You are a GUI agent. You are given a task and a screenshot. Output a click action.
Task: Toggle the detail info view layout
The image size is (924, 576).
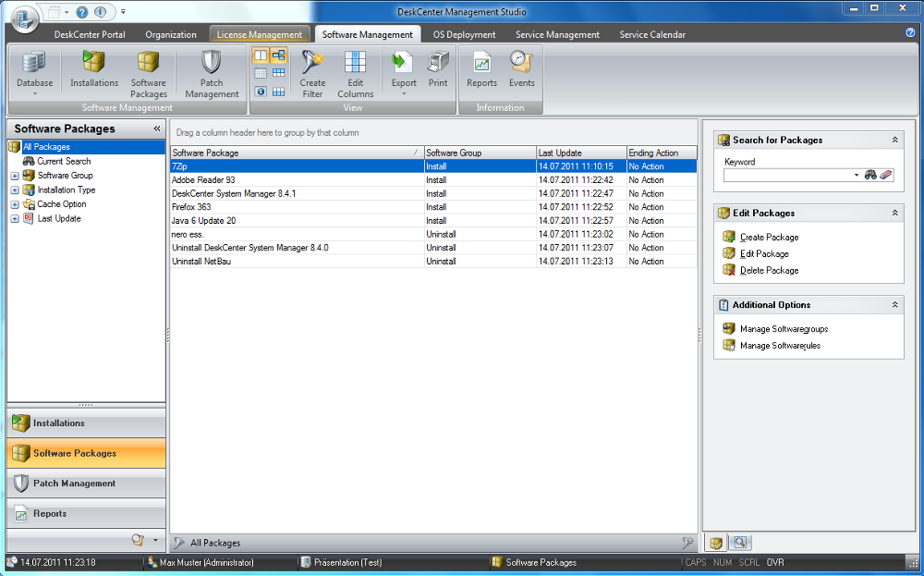261,92
